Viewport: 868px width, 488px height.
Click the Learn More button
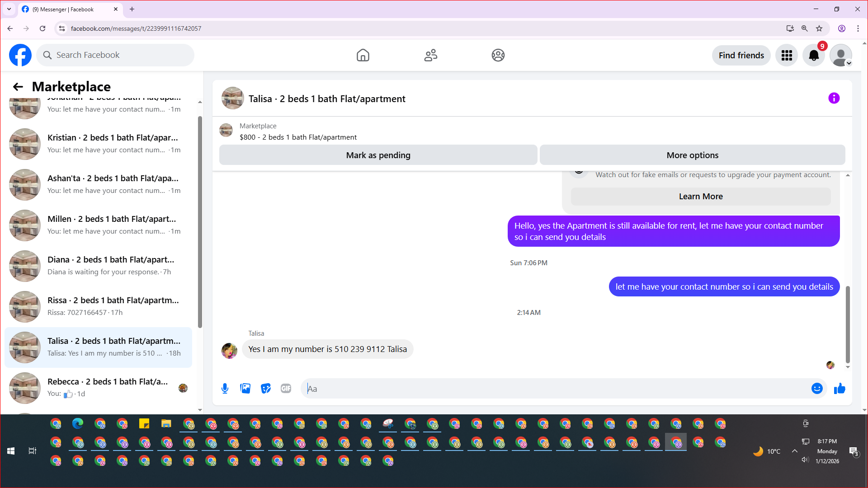coord(700,197)
